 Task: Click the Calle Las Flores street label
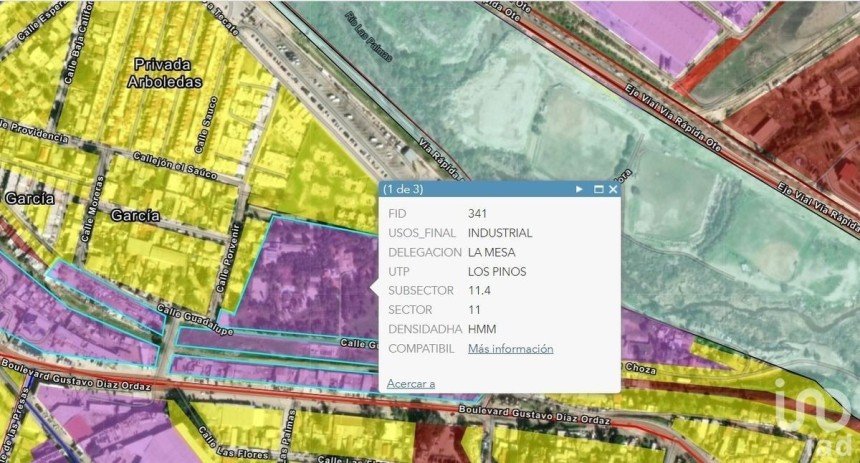click(x=233, y=443)
